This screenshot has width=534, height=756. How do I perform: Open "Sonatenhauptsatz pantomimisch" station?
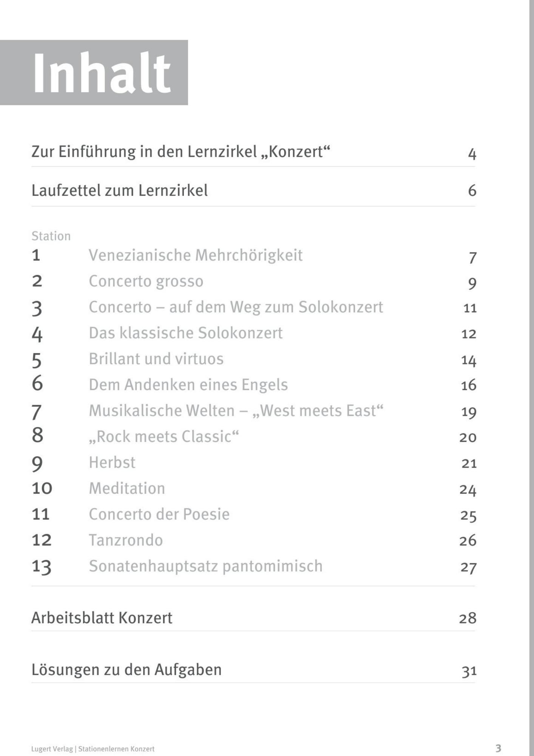[x=205, y=566]
